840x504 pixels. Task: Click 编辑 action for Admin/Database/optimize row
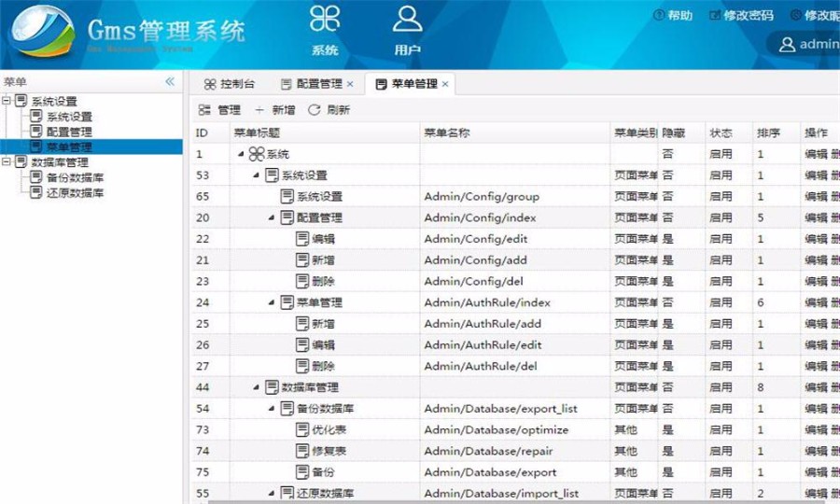(x=816, y=430)
